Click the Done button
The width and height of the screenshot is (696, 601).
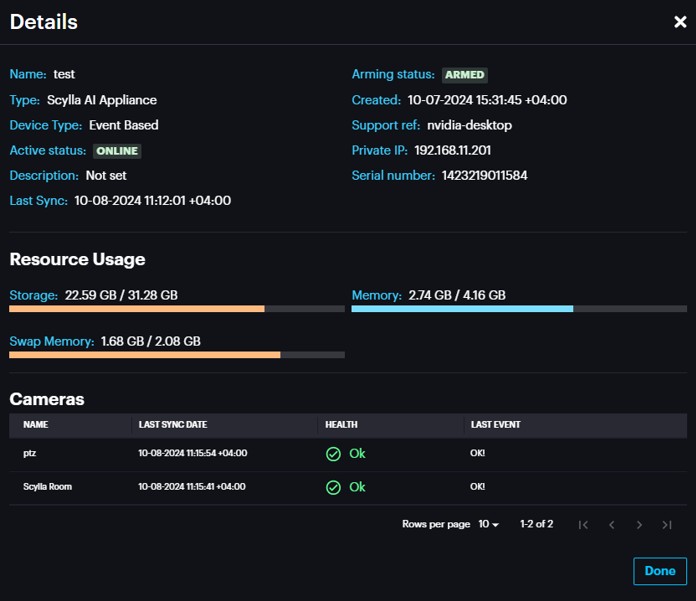[x=659, y=571]
